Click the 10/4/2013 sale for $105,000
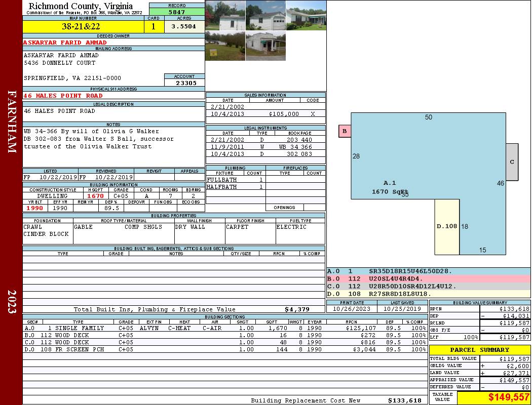The image size is (532, 405). (x=265, y=114)
